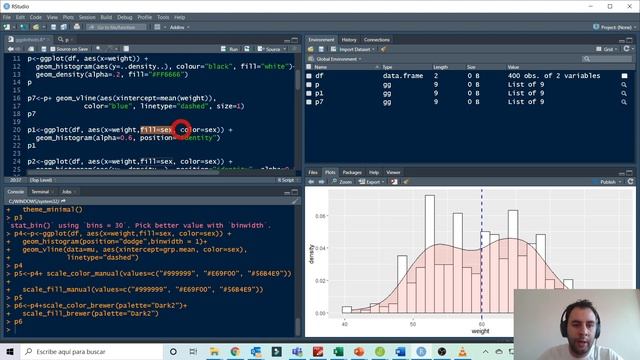Click the Show in new window icon in editor toolbar

coord(31,49)
